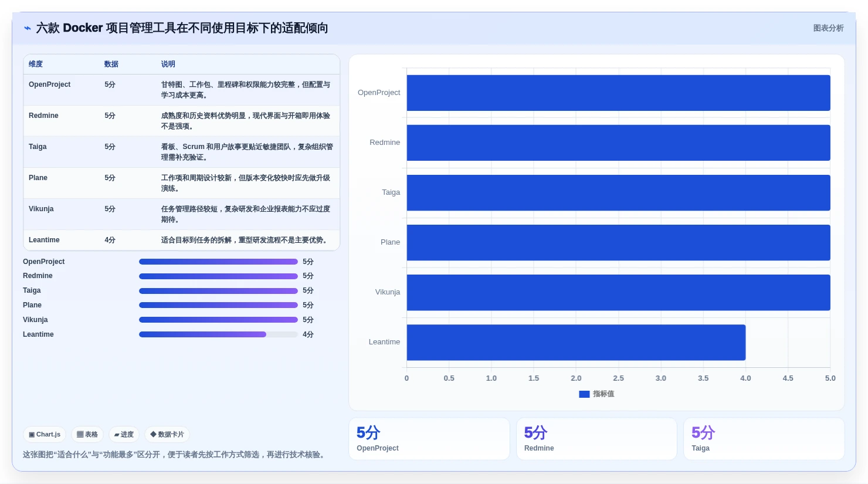Click the Vikunja bar in the chart

(618, 292)
